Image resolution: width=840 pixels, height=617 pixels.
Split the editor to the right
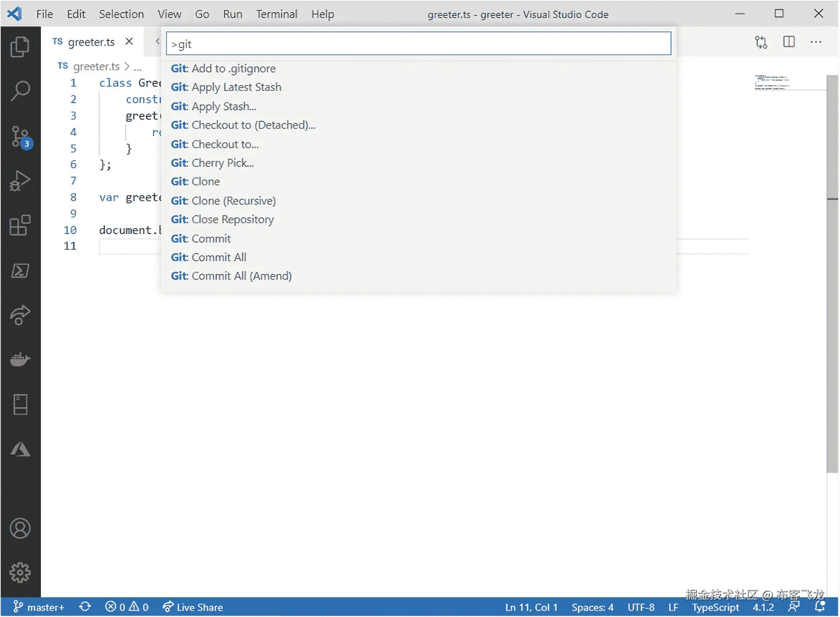789,42
